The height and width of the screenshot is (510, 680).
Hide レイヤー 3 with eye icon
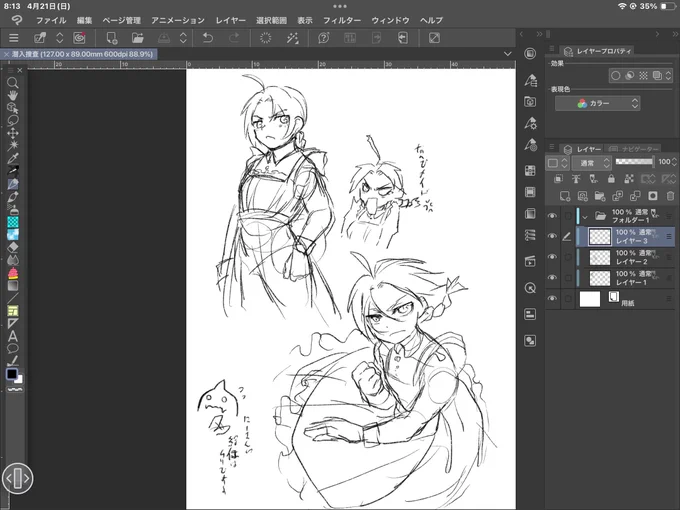click(x=552, y=236)
